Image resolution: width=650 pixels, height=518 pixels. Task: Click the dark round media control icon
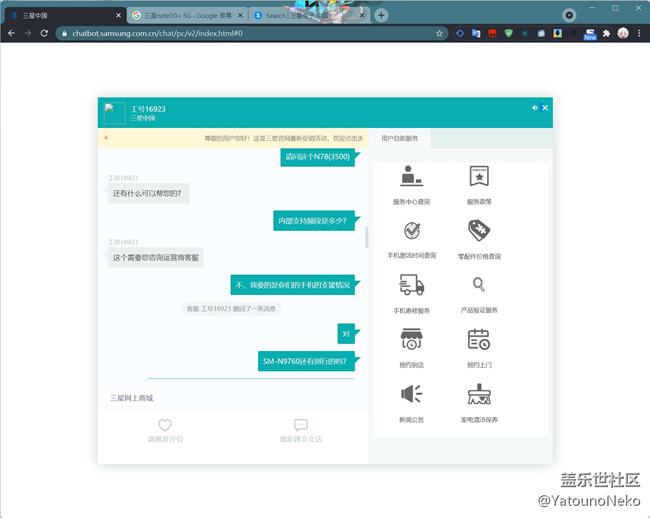point(569,15)
